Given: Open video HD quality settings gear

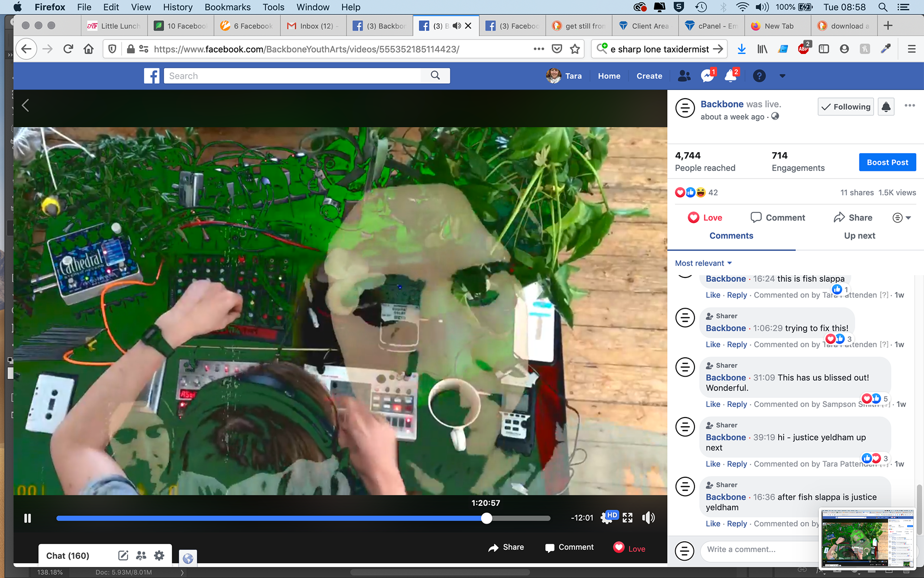Looking at the screenshot, I should pos(606,519).
